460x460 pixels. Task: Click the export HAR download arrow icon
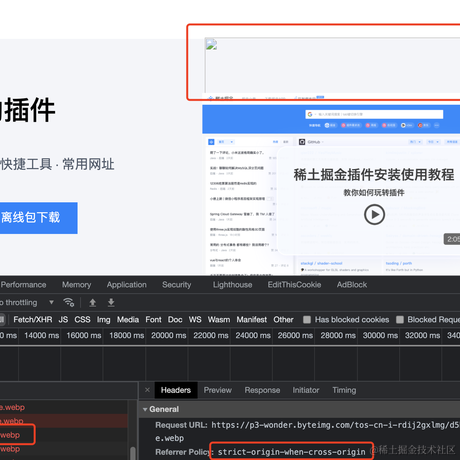click(x=111, y=302)
